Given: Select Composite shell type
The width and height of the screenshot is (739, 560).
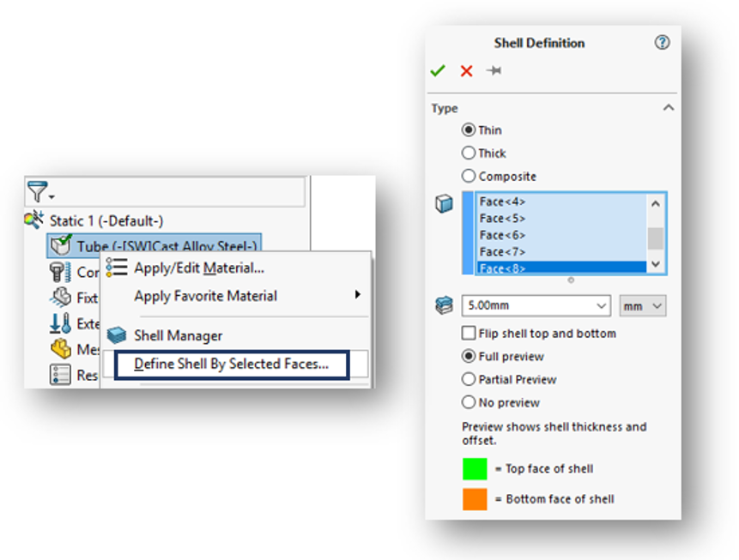Looking at the screenshot, I should click(x=469, y=176).
